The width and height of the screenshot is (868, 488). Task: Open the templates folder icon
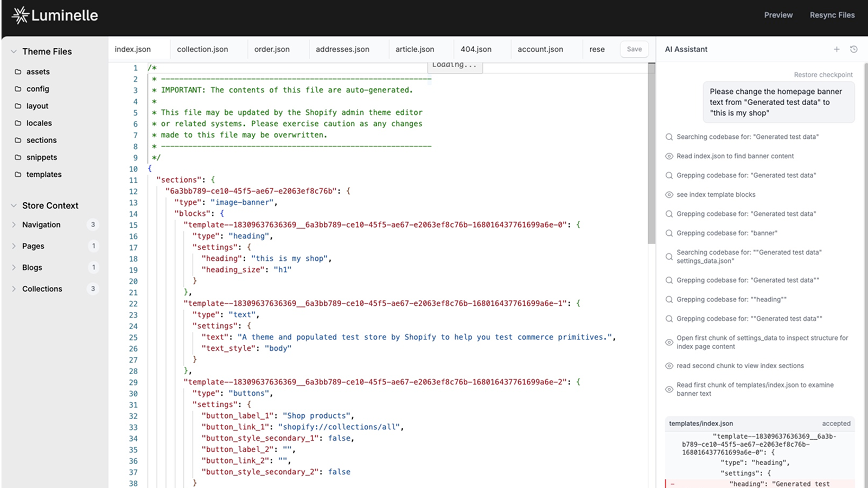coord(17,174)
